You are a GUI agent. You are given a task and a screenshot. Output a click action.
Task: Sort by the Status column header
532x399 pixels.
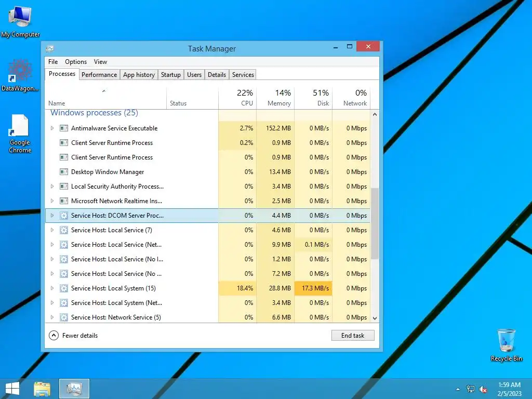click(192, 98)
